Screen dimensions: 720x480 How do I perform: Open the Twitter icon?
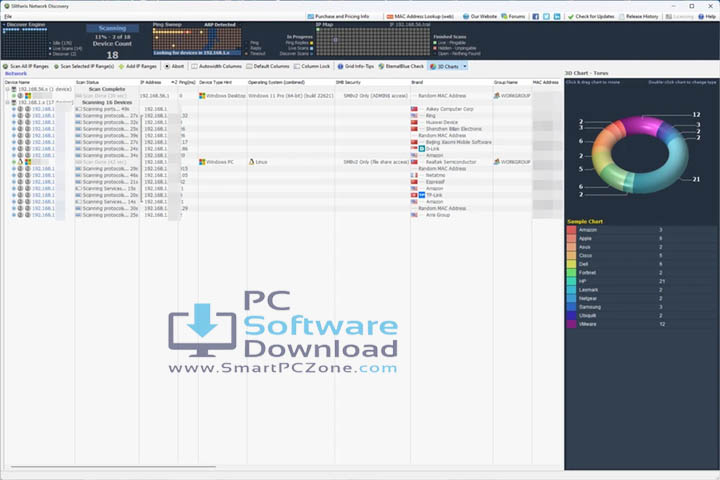click(x=546, y=17)
